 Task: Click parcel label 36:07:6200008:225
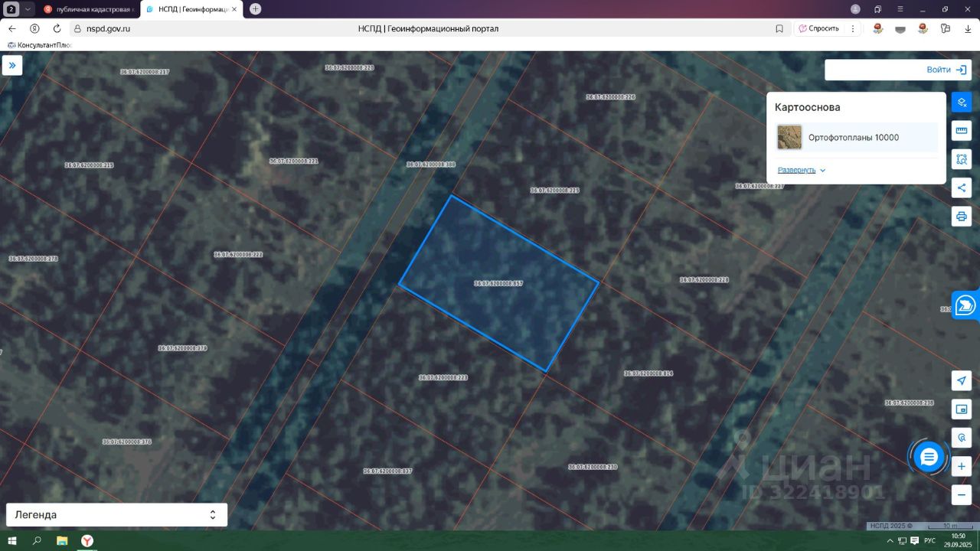tap(555, 190)
